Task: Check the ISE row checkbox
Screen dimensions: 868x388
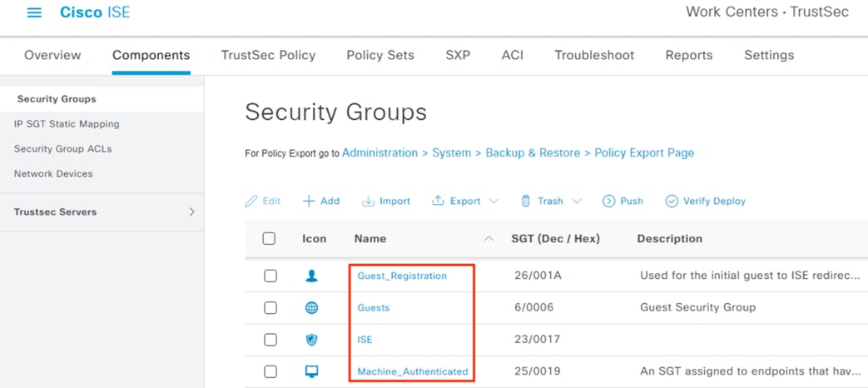Action: pyautogui.click(x=270, y=340)
